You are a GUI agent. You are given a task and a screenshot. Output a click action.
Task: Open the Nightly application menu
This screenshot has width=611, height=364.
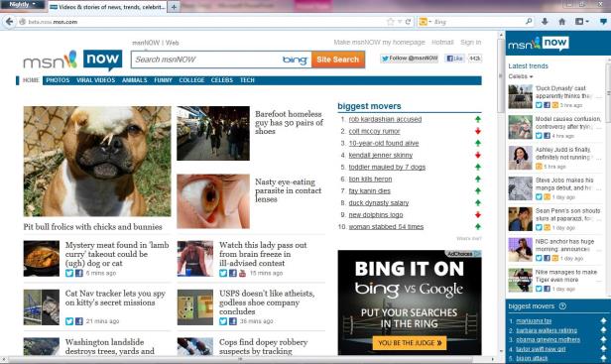22,5
